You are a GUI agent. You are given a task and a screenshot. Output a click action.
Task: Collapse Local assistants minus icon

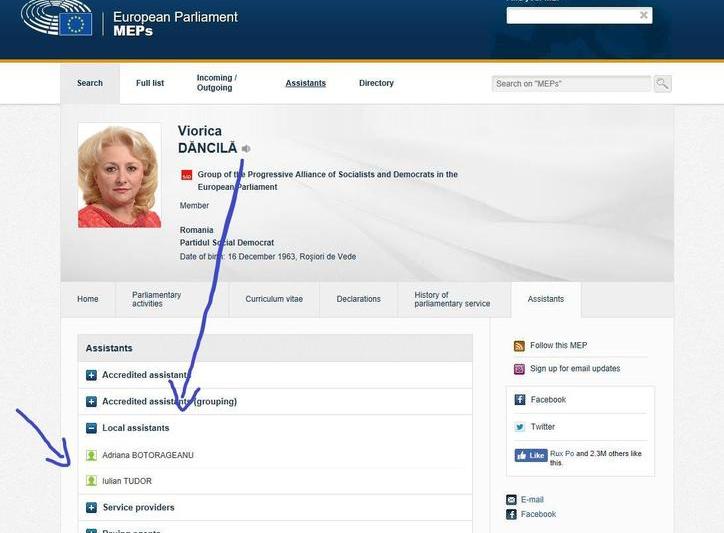click(91, 428)
